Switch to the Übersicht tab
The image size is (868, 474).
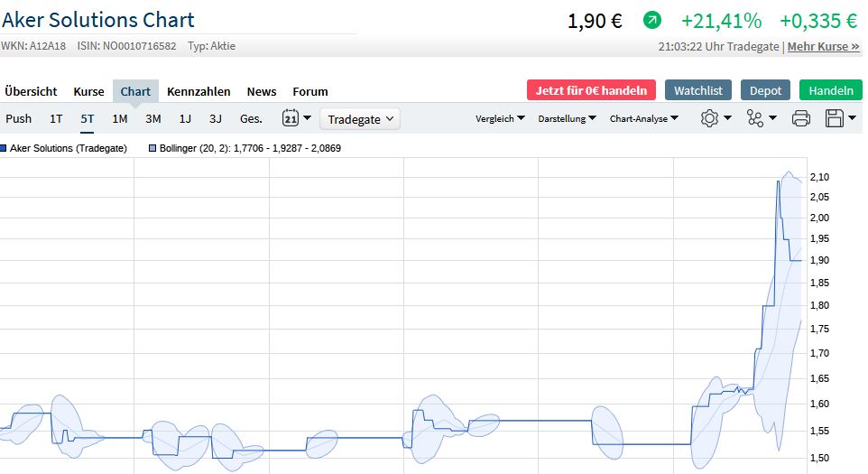31,91
